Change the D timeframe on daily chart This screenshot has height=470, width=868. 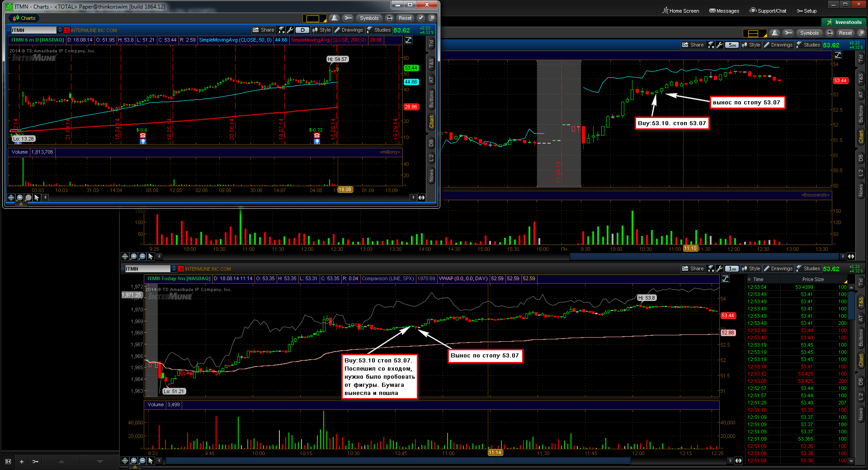(x=302, y=30)
